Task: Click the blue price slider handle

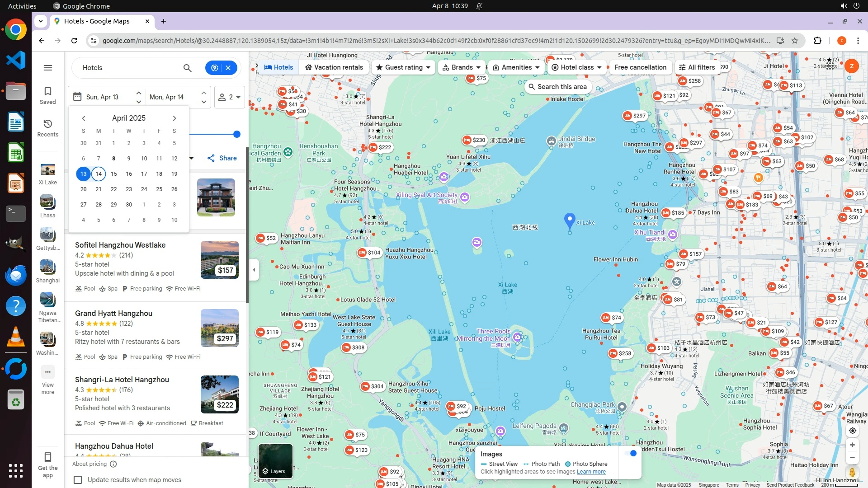Action: pyautogui.click(x=236, y=134)
